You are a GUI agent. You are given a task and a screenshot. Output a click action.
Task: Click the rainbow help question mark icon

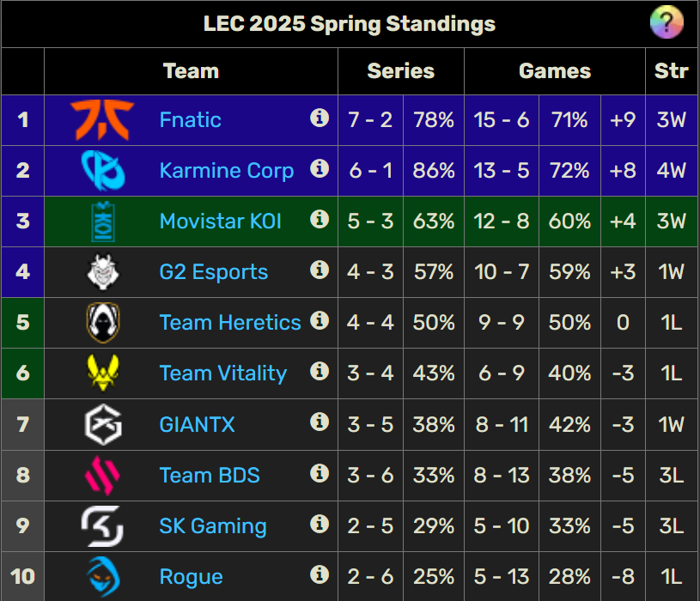pos(667,22)
